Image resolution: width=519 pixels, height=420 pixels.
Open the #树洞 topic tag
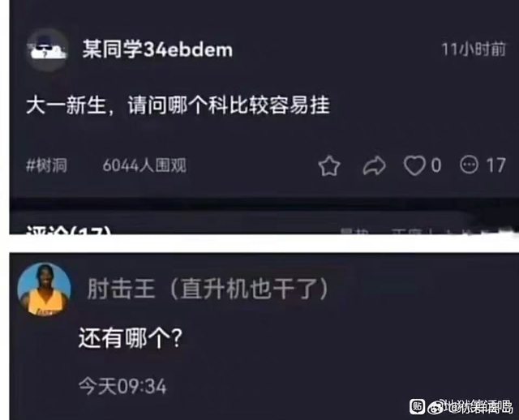click(47, 165)
